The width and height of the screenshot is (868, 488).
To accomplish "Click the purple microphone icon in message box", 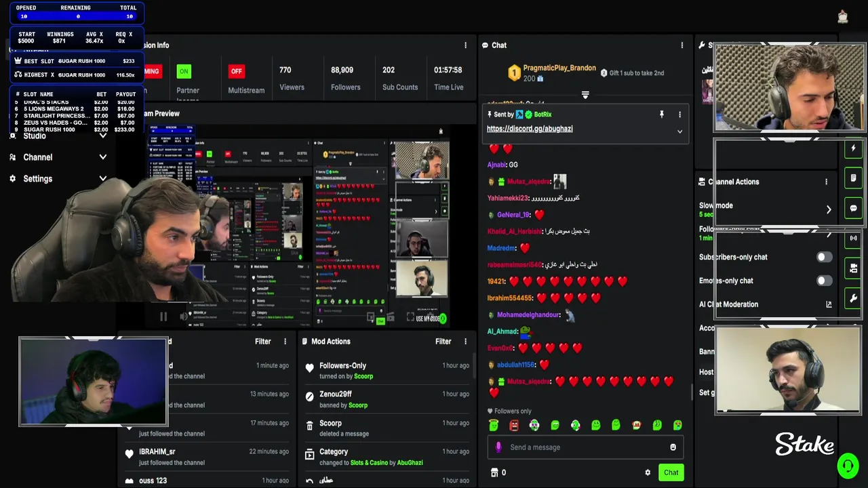I will point(498,447).
